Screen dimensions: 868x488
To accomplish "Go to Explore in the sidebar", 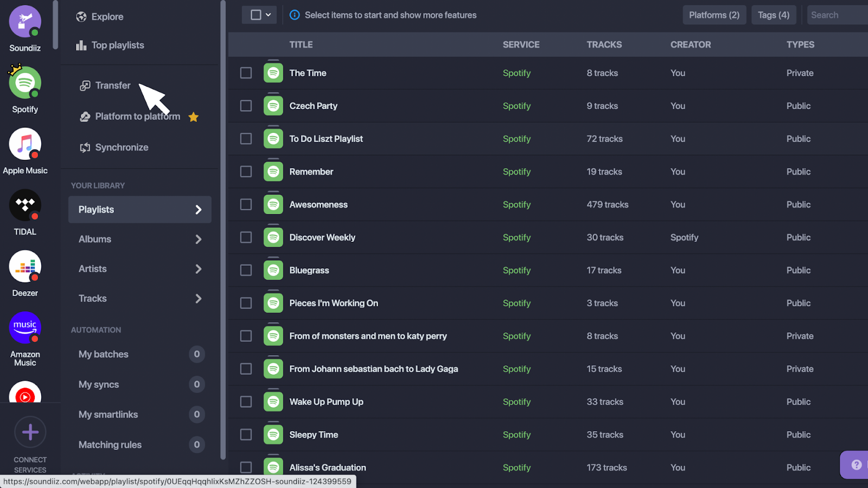I will (x=107, y=17).
